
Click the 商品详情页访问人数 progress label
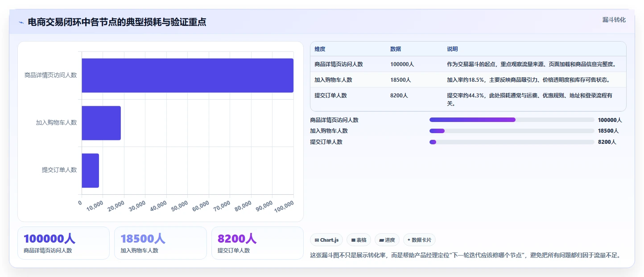click(x=334, y=120)
